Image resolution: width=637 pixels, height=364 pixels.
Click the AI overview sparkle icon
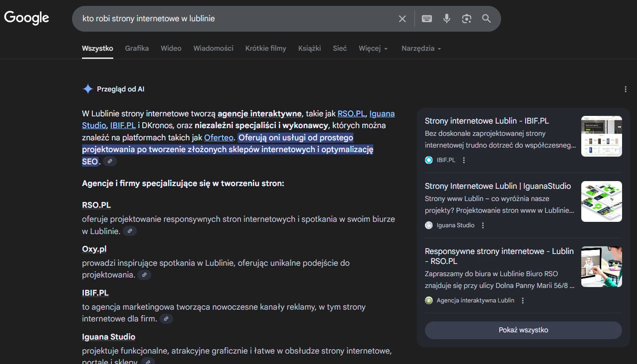point(87,89)
